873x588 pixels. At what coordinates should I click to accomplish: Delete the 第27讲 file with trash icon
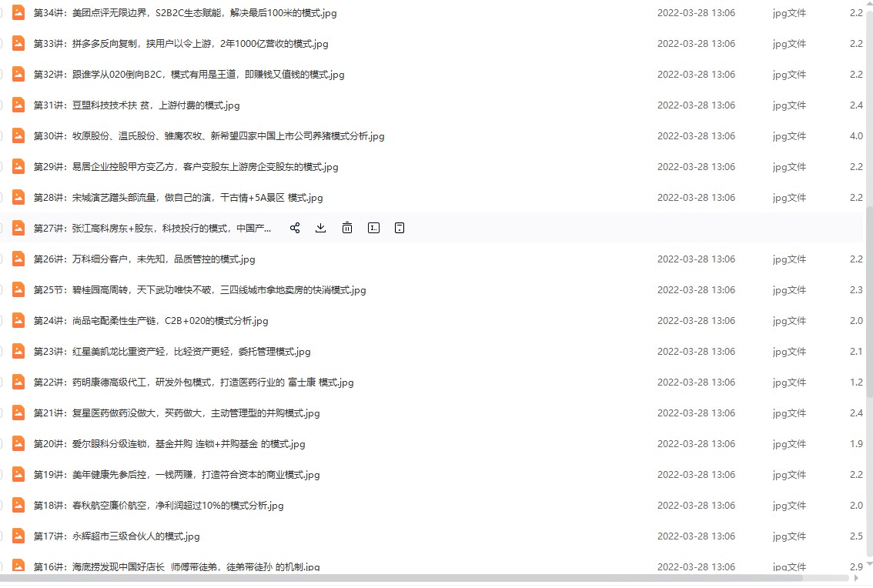pyautogui.click(x=347, y=228)
